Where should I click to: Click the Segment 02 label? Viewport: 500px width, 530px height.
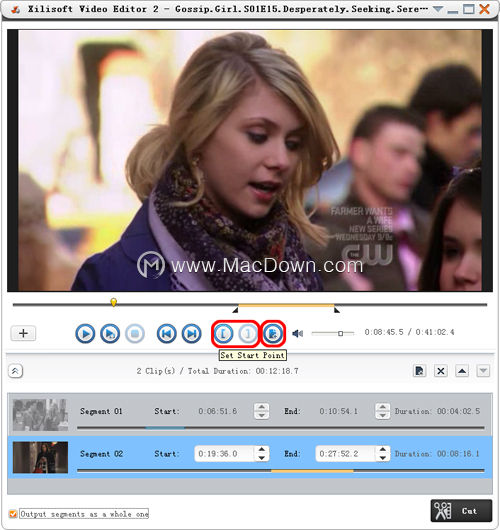point(101,454)
